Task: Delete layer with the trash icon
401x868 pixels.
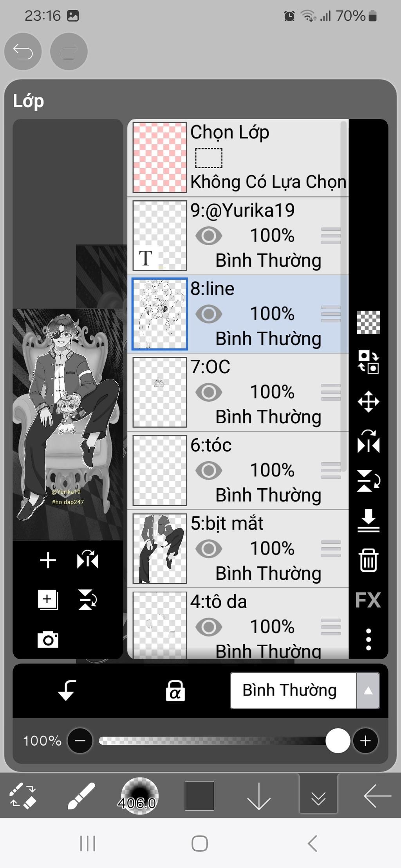Action: [x=368, y=560]
